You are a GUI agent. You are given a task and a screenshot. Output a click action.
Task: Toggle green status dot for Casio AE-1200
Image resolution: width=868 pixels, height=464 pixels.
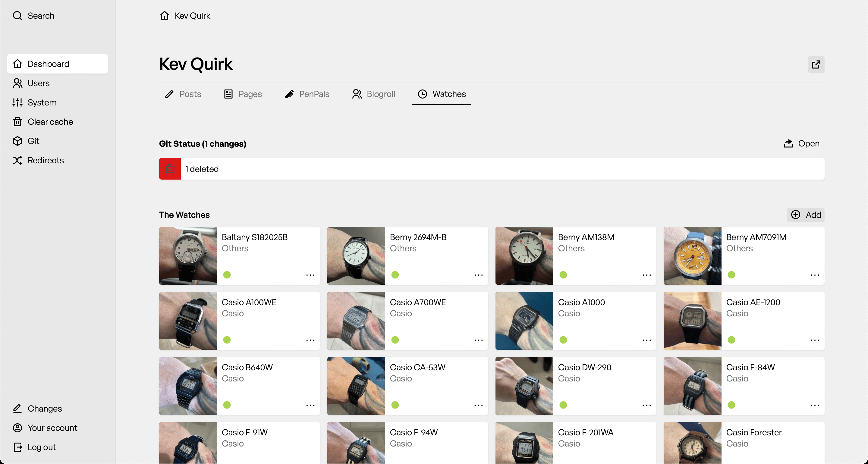tap(731, 340)
